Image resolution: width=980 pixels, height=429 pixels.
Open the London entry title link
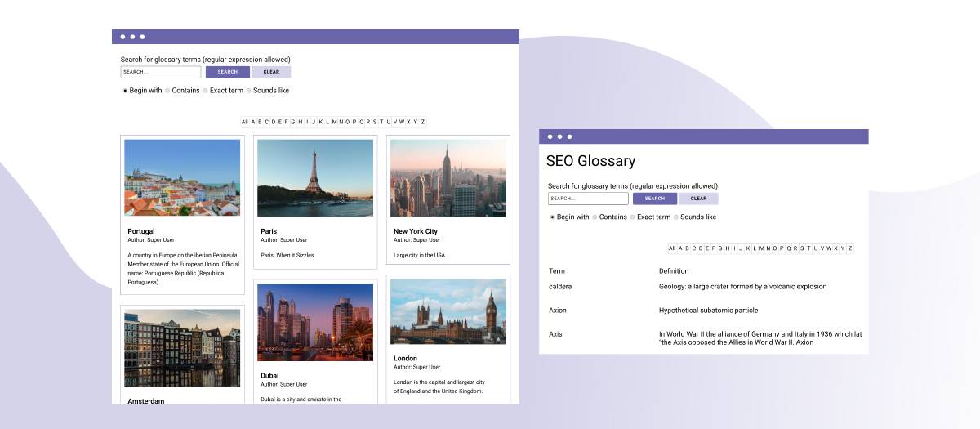[x=405, y=358]
